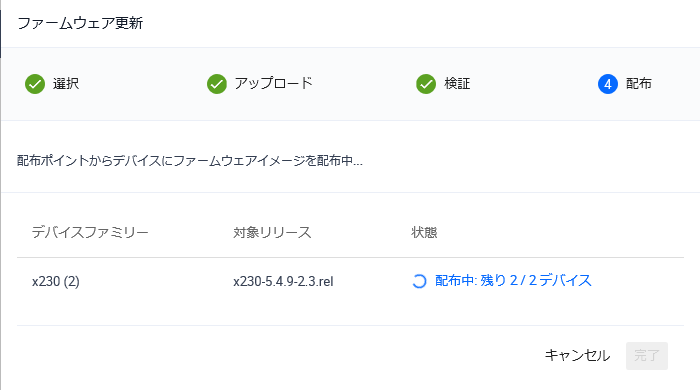Click the デバイスファミリー column header

tap(90, 232)
